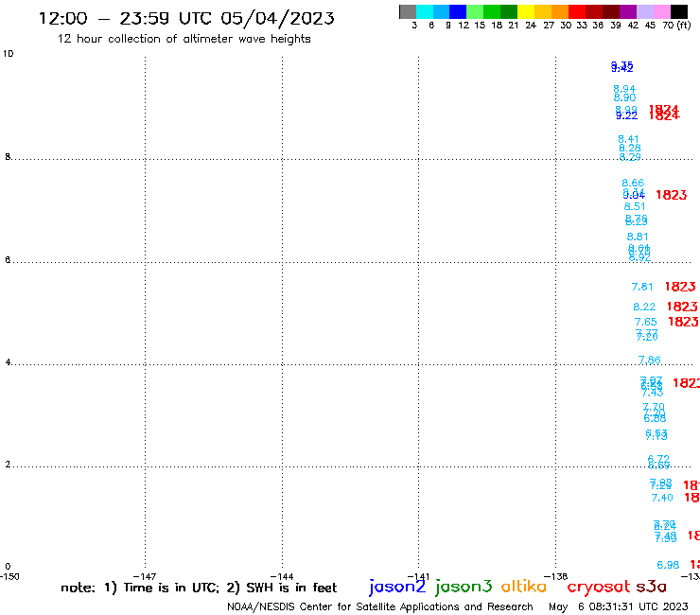The image size is (700, 615).
Task: Click the '12' label under the color scale
Action: [464, 25]
